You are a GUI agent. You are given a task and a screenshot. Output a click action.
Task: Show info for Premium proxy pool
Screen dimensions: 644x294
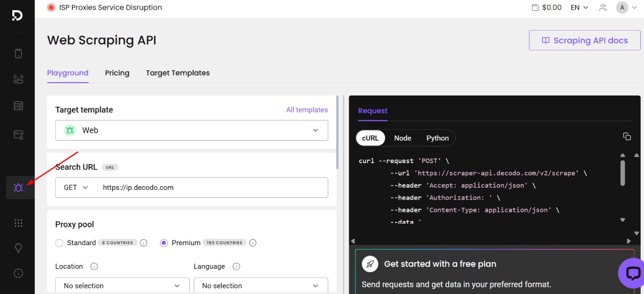(253, 242)
